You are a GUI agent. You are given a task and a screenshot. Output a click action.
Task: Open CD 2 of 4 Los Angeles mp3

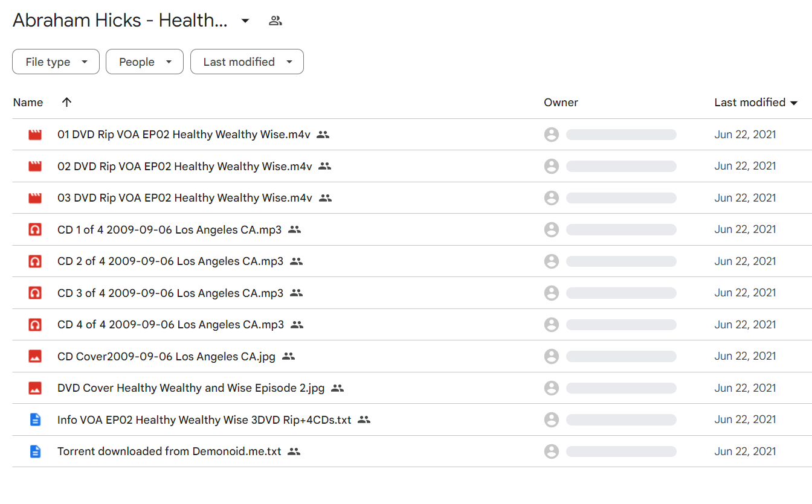(x=170, y=261)
